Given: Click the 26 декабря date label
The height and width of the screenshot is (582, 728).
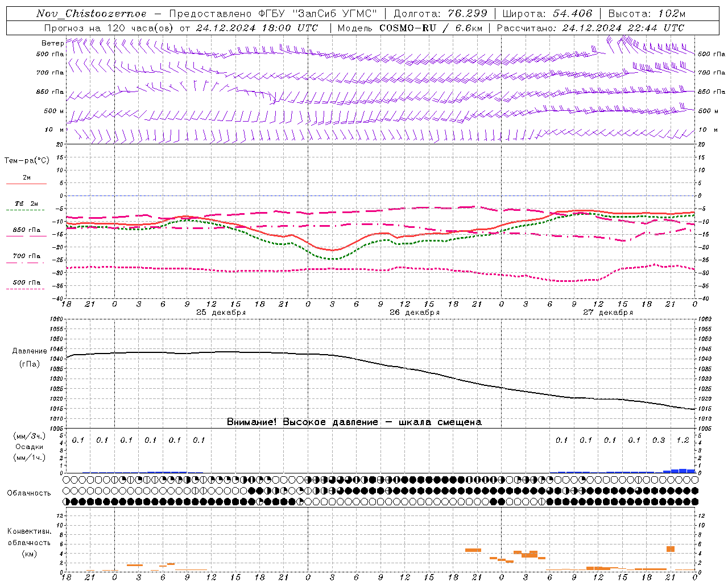Looking at the screenshot, I should 415,313.
